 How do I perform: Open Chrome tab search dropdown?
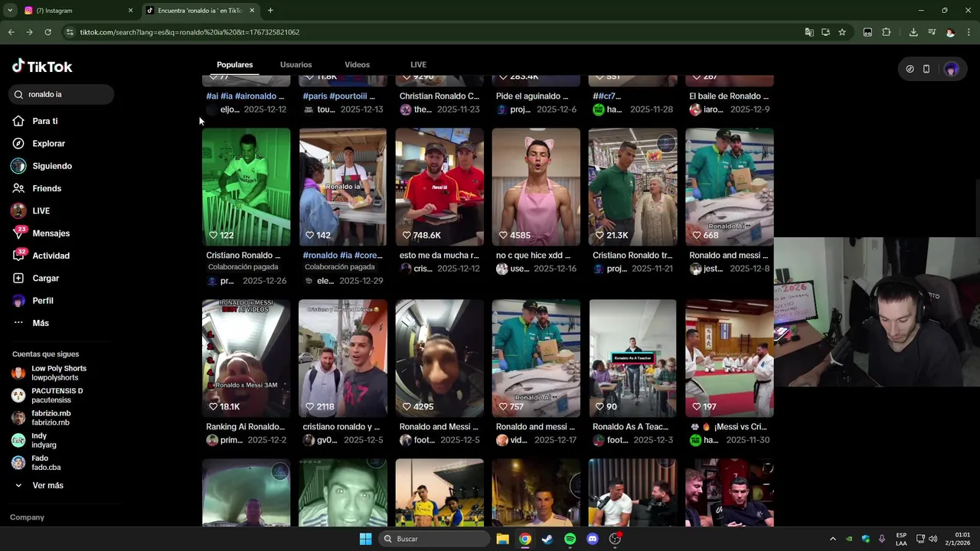pos(10,10)
